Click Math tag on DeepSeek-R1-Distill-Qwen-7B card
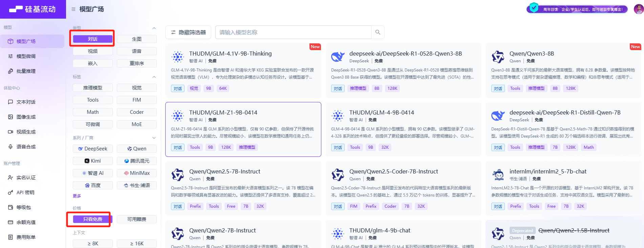This screenshot has width=644, height=248. tap(589, 147)
